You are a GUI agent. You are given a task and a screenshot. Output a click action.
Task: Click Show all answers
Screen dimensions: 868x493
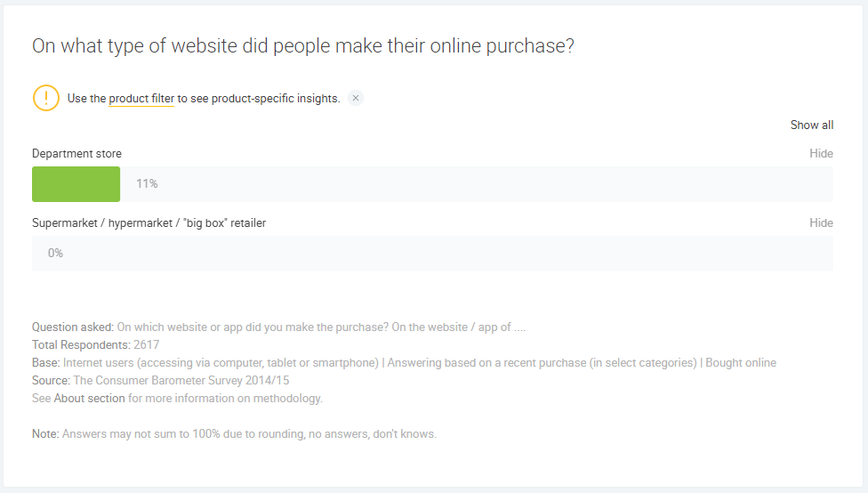(x=812, y=125)
